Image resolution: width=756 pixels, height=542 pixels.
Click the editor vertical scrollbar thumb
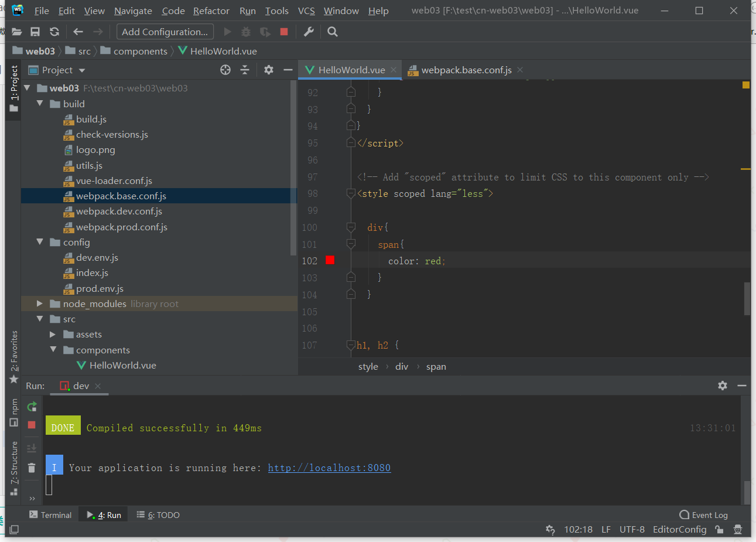pos(747,299)
